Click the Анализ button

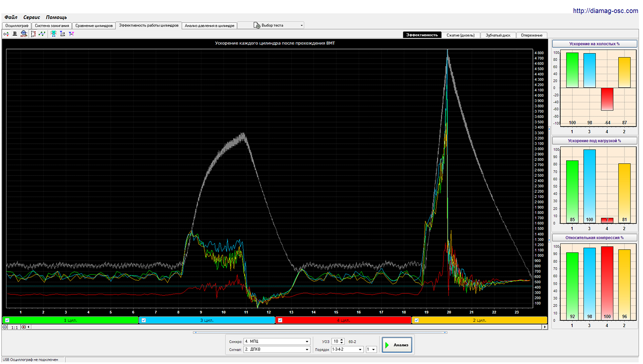click(397, 345)
